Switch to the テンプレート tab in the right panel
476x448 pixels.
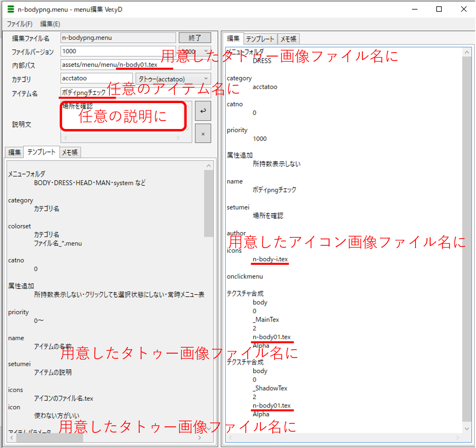coord(260,39)
